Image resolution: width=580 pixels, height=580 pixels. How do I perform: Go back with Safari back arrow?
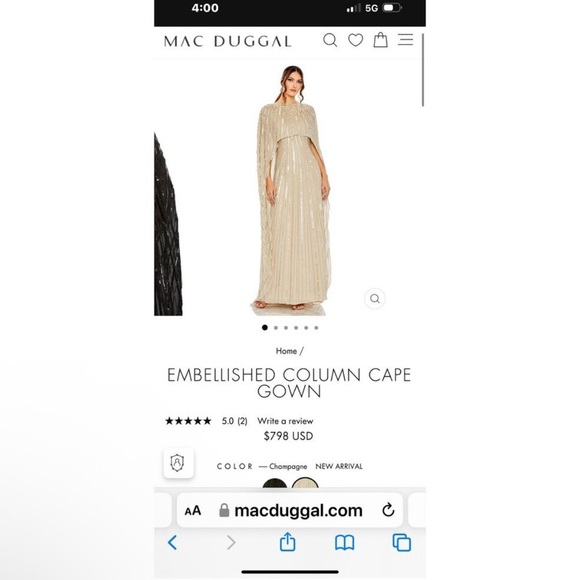pyautogui.click(x=173, y=543)
